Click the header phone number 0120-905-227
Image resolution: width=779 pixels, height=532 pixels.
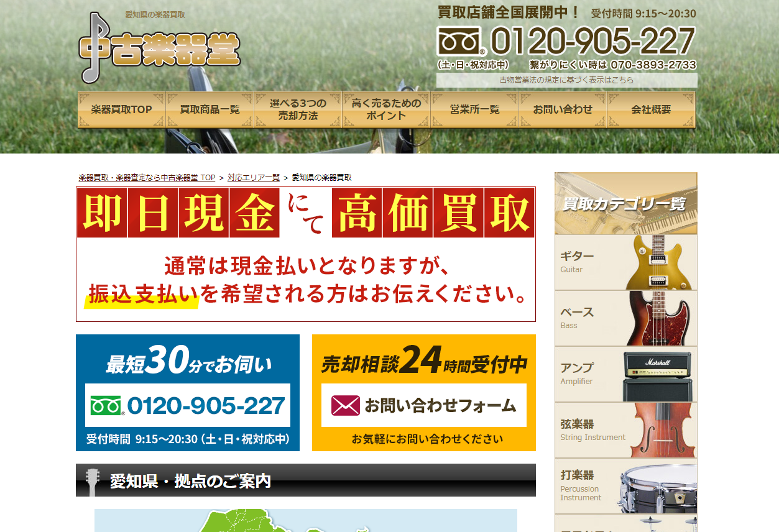click(x=592, y=42)
